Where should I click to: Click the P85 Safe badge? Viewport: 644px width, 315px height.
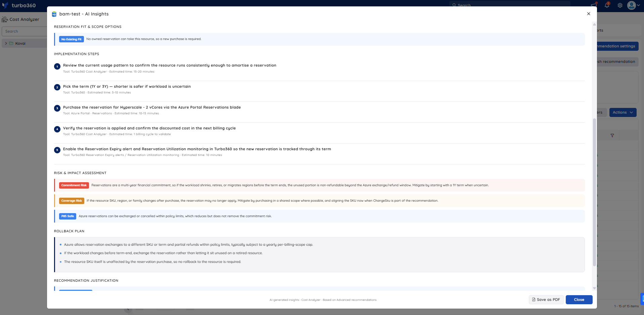click(67, 216)
